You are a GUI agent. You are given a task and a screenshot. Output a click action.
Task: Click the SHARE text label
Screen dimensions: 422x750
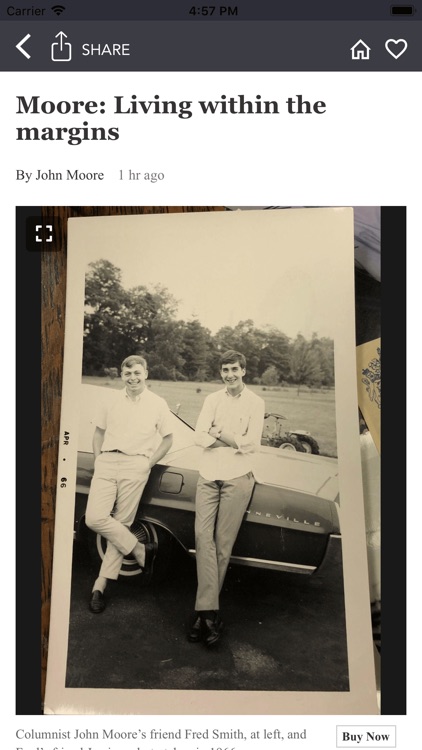pos(106,50)
